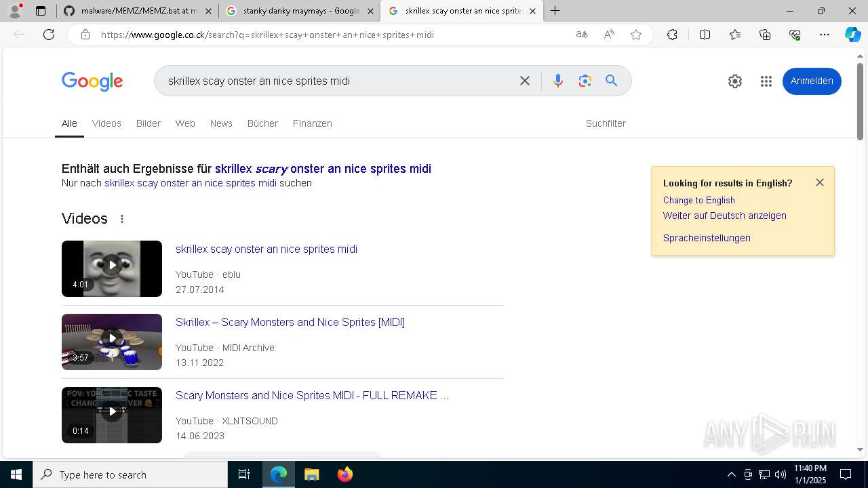Open 'Skrillex – Scary Monsters and Nice Sprites [MIDI]' link
Viewport: 868px width, 488px height.
(x=290, y=322)
